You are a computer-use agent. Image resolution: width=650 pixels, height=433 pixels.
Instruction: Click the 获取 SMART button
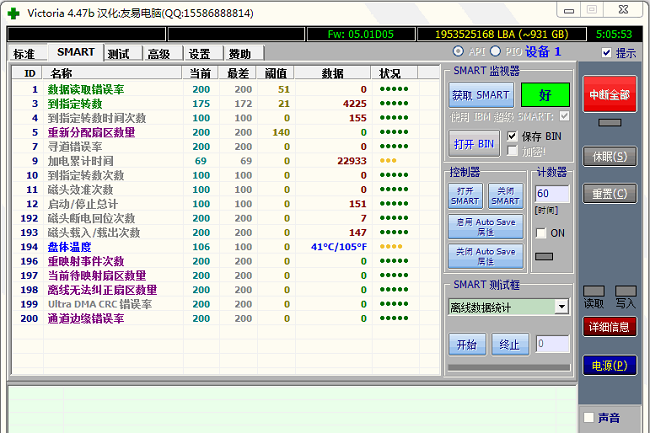481,95
